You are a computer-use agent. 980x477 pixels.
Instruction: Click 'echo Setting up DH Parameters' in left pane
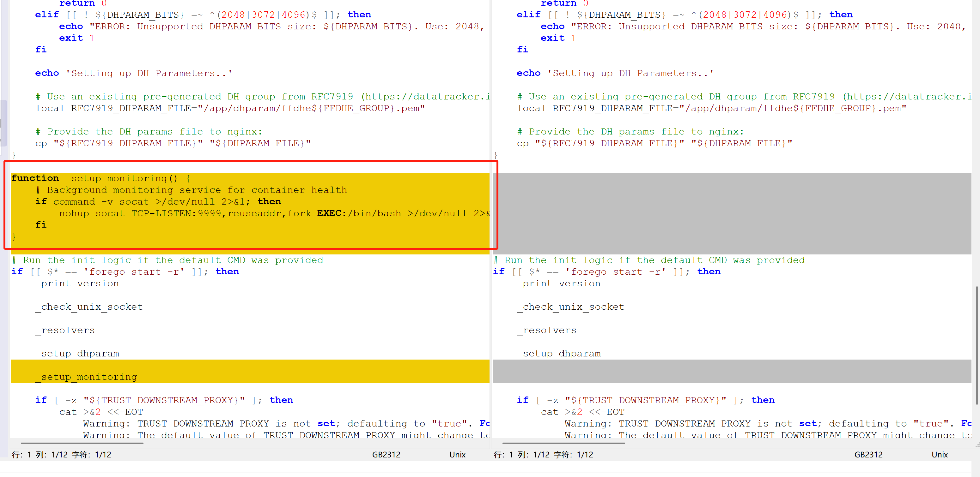coord(133,73)
